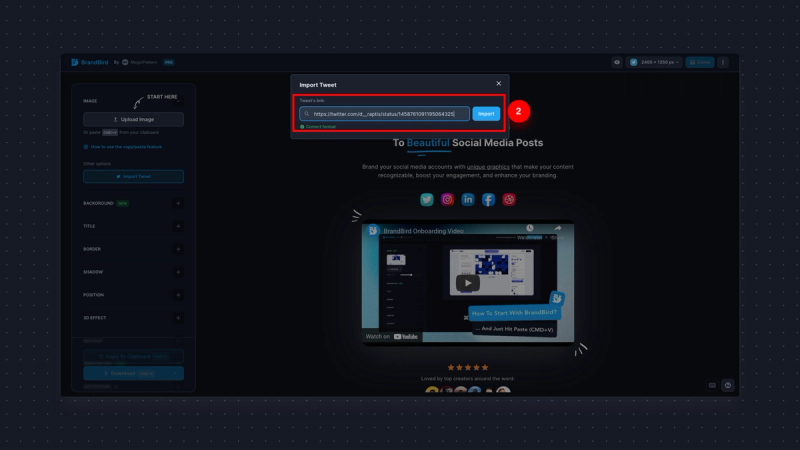
Task: Click the Twitter social icon
Action: click(427, 199)
